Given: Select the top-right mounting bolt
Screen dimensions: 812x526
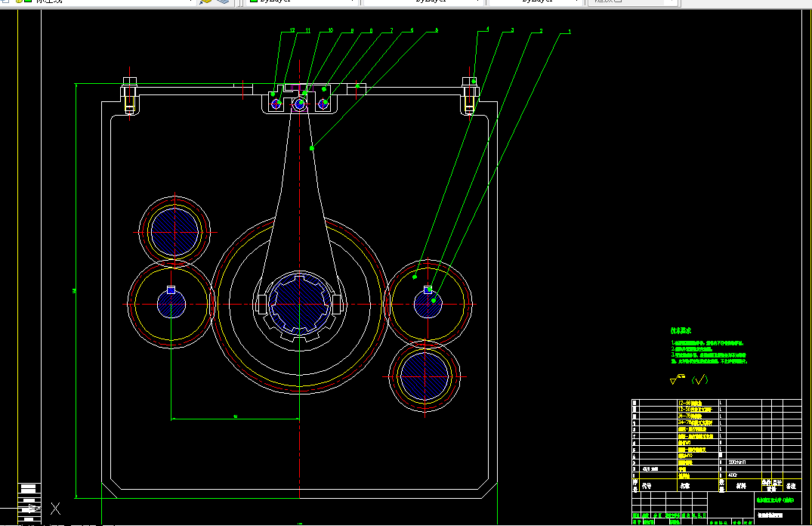Looking at the screenshot, I should pyautogui.click(x=469, y=95).
